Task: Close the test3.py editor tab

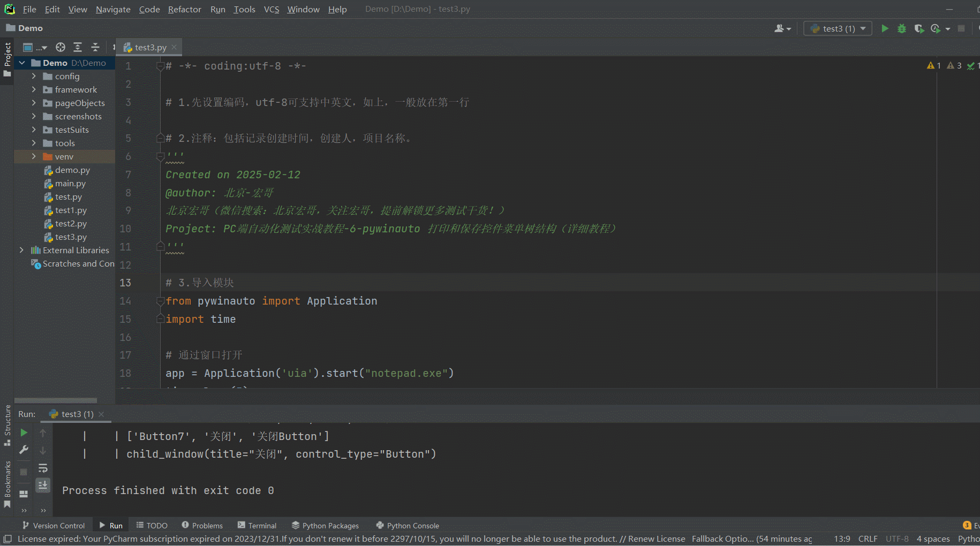Action: pos(174,47)
